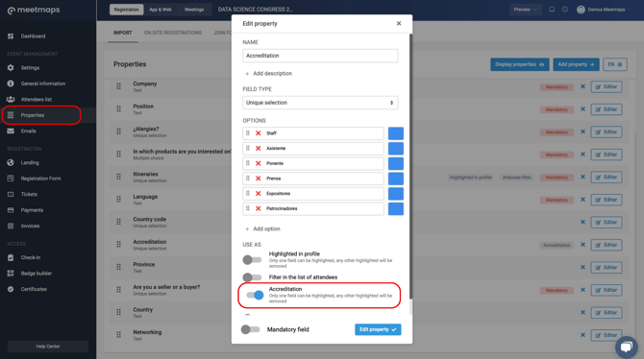
Task: Open the Field type dropdown
Action: click(x=320, y=103)
